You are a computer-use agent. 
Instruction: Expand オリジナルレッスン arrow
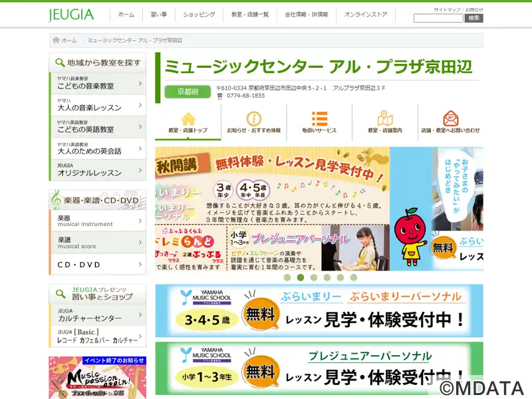(x=140, y=170)
